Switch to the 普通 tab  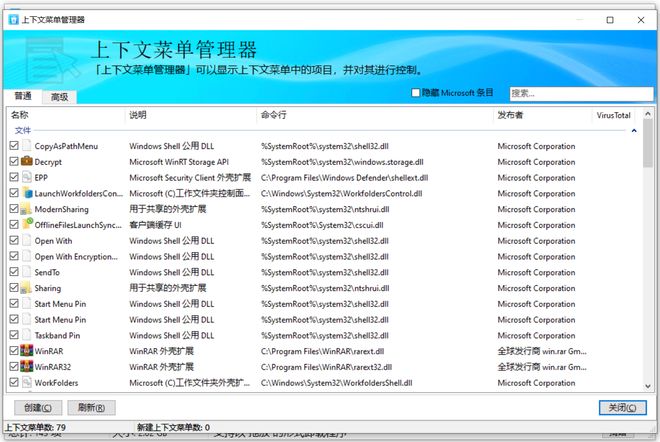[x=23, y=96]
